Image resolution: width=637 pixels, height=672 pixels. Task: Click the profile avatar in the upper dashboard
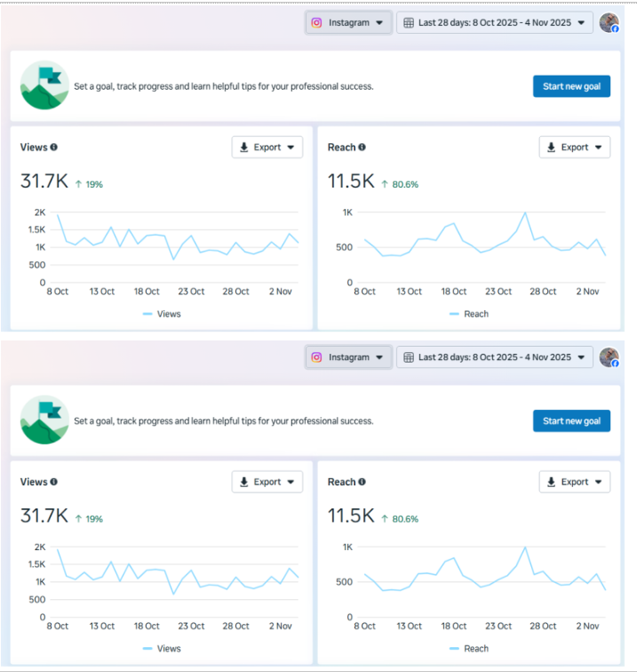(609, 23)
